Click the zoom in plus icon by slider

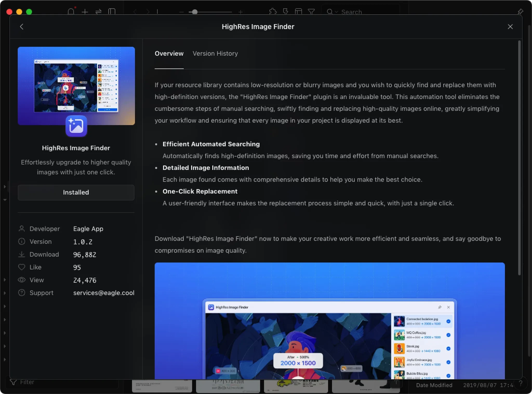point(241,12)
